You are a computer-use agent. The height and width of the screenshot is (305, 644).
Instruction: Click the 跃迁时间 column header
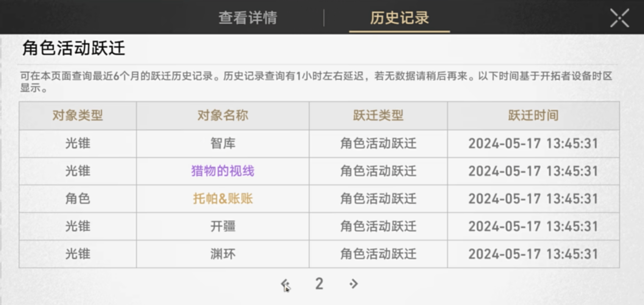(533, 115)
